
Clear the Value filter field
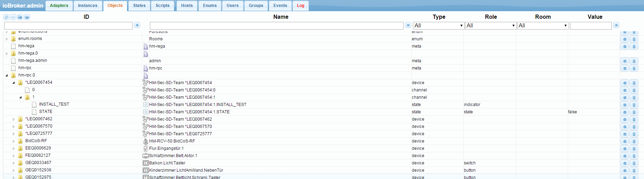click(616, 25)
